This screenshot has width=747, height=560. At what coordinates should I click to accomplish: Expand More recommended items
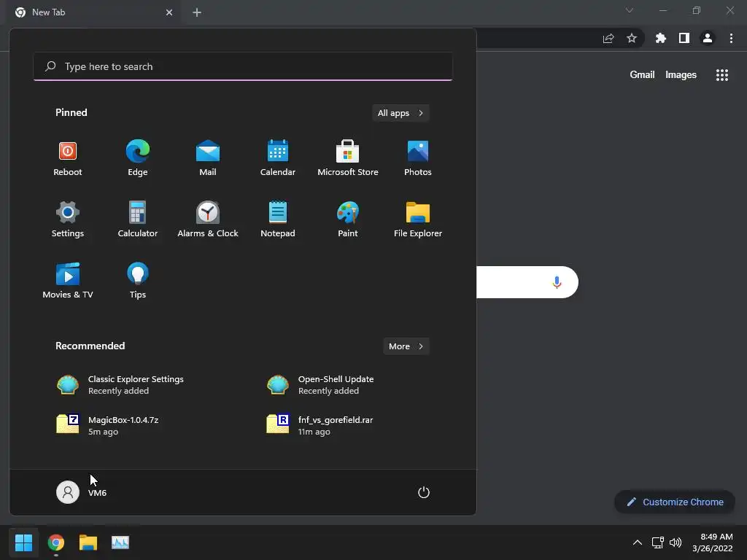pos(406,346)
